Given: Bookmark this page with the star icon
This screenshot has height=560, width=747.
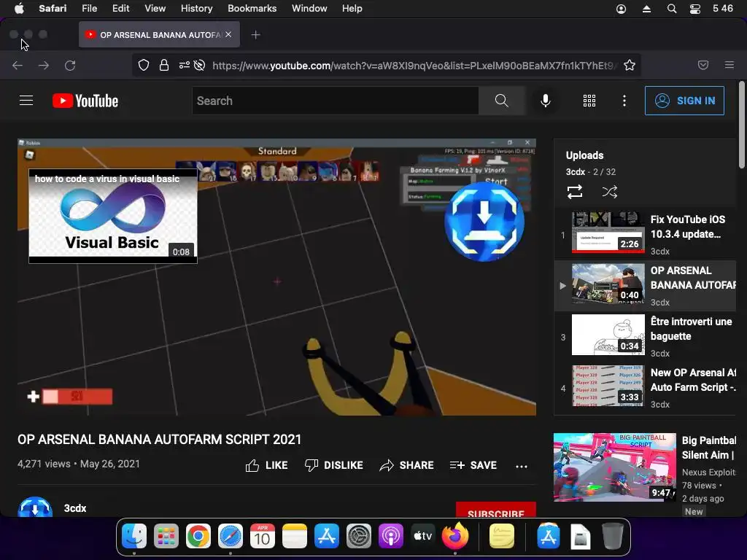Looking at the screenshot, I should (630, 65).
